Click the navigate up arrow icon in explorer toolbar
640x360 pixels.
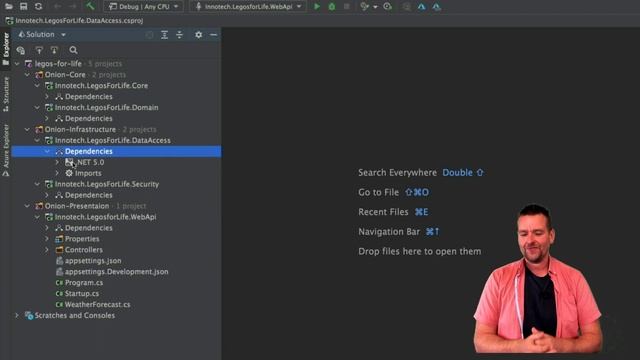click(x=39, y=50)
